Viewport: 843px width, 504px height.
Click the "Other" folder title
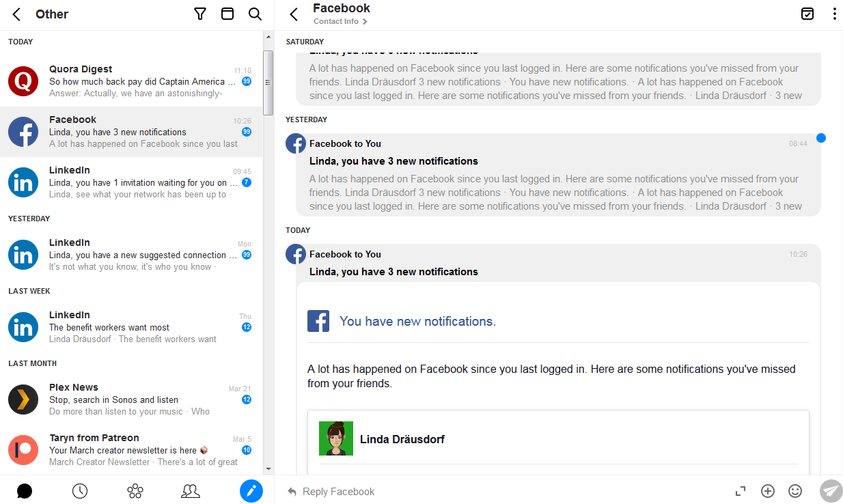[52, 14]
